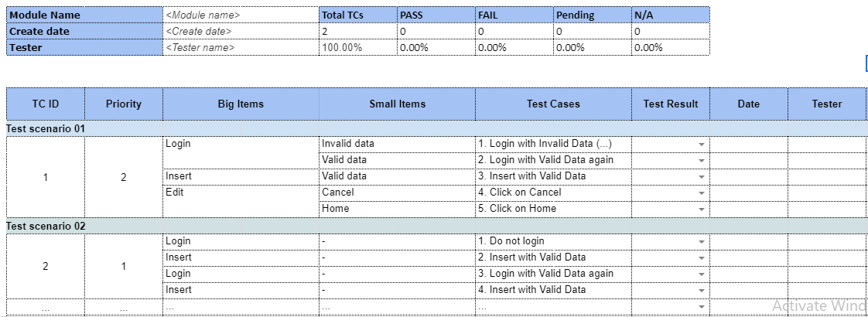Expand Test Result dropdown for '3. Insert with Valid Data'
868x317 pixels.
coord(701,177)
